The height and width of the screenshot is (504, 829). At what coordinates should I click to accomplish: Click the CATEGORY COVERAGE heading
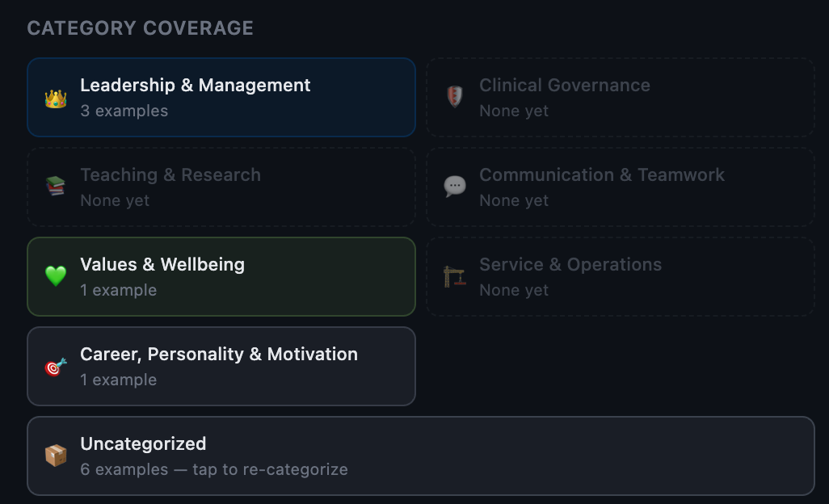click(x=140, y=27)
